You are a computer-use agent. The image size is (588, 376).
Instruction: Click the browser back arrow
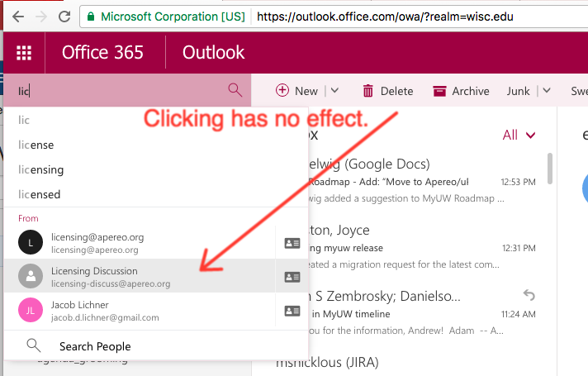(16, 16)
